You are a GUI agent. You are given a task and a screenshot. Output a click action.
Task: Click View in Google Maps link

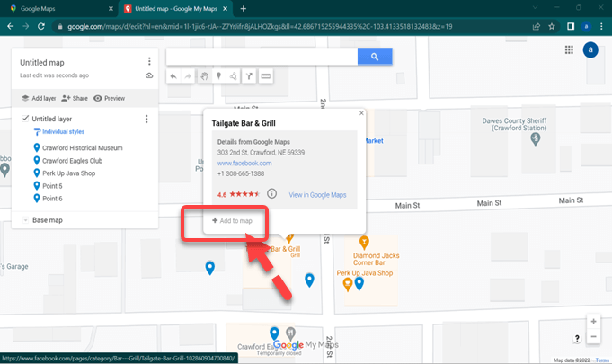click(x=317, y=195)
